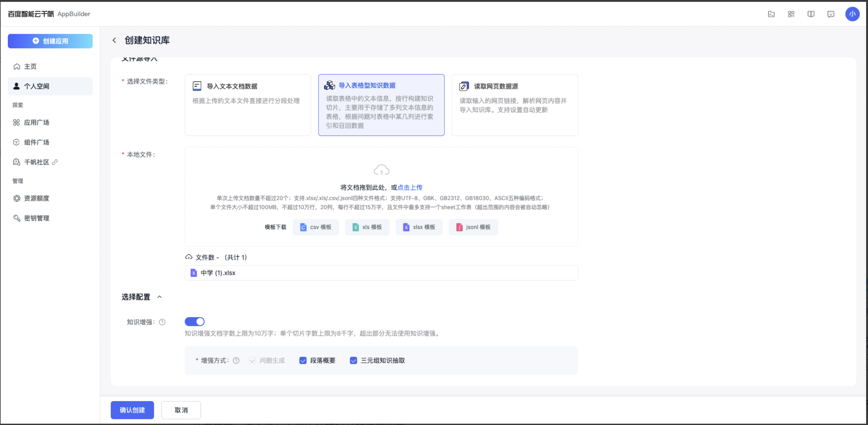This screenshot has width=868, height=425.
Task: Select 个人空间 in the sidebar
Action: pos(50,86)
